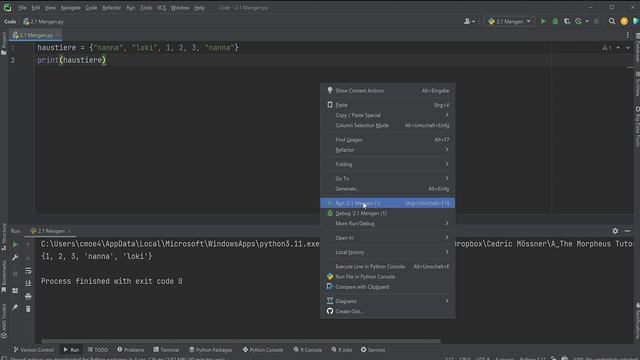Open the TODO tool window tab
Viewport: 640px width, 360px height.
coord(98,350)
